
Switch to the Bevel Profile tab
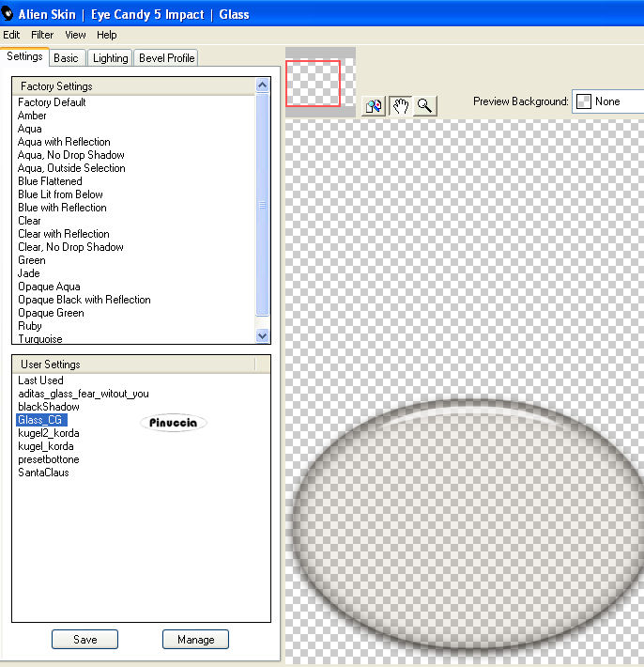pyautogui.click(x=166, y=58)
